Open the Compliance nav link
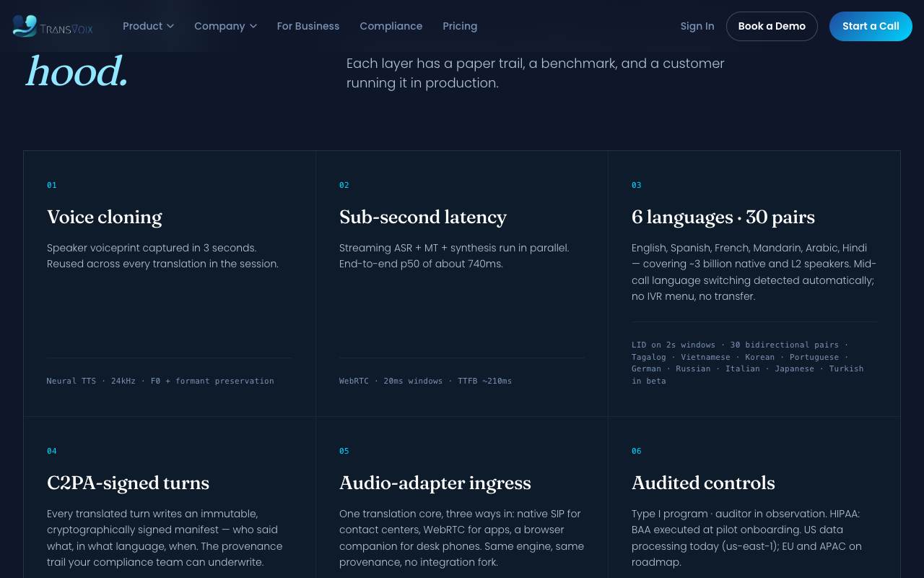Screen dimensions: 924x578 (x=391, y=26)
